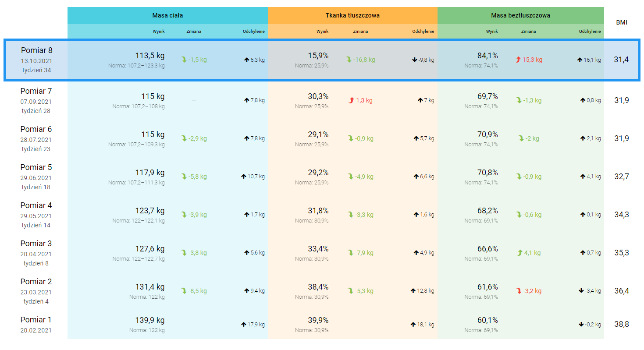644x350 pixels.
Task: Click black up arrow beside 6,3 kg
Action: (246, 60)
